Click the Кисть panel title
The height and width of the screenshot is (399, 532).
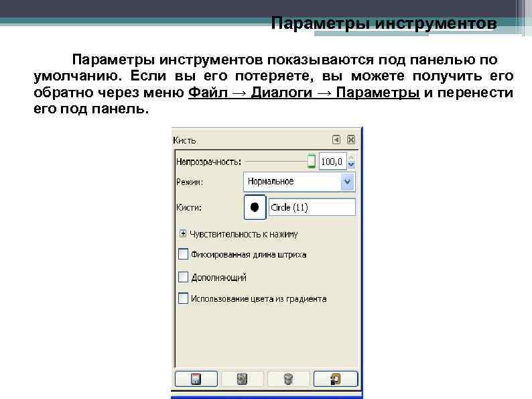184,140
